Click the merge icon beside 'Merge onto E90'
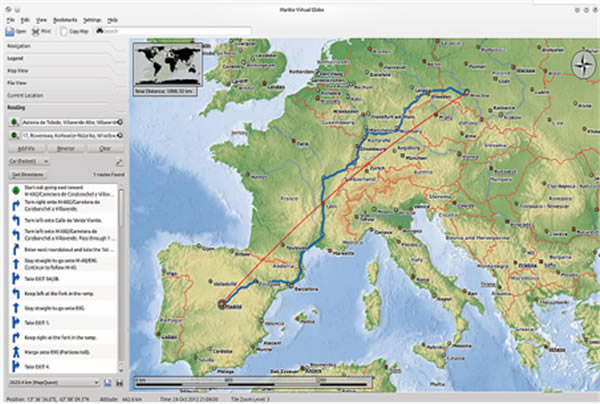Viewport: 600px width, 404px height. [x=16, y=352]
